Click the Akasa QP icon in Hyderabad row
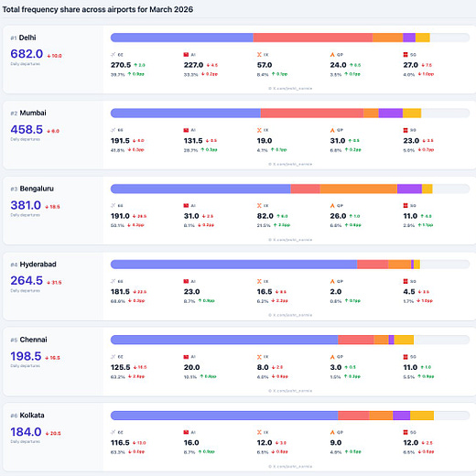Viewport: 476px width, 476px height. 332,281
